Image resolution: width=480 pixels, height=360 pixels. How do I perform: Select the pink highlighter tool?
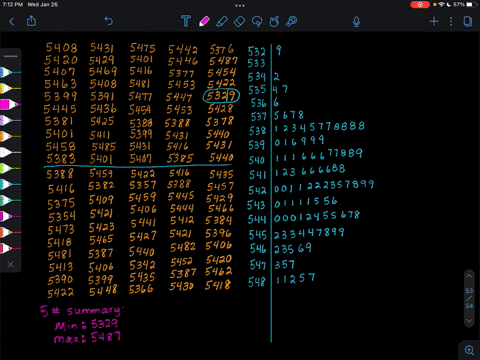(x=204, y=21)
